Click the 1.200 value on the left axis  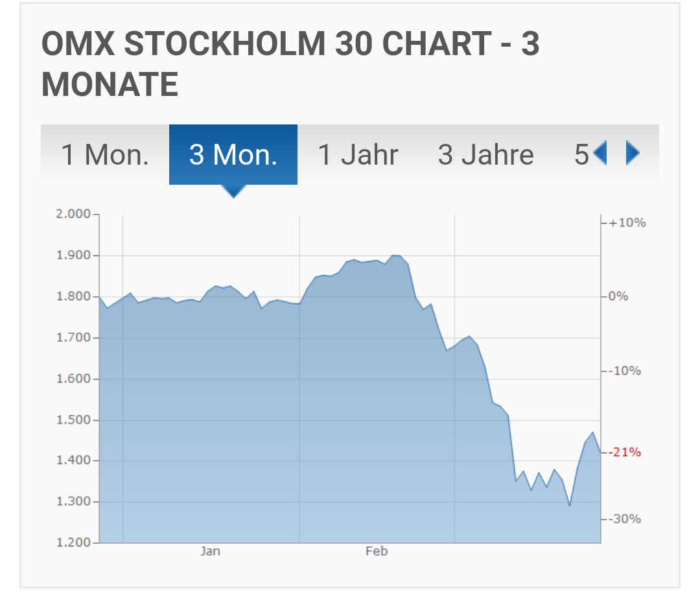[x=73, y=543]
